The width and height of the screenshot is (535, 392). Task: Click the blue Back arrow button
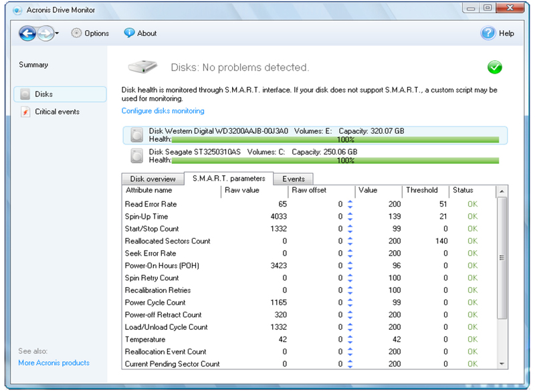27,33
